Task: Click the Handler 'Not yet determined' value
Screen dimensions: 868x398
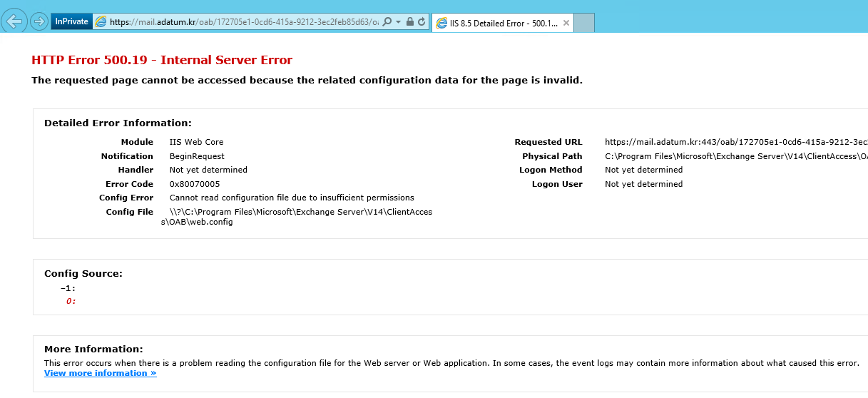Action: tap(208, 170)
